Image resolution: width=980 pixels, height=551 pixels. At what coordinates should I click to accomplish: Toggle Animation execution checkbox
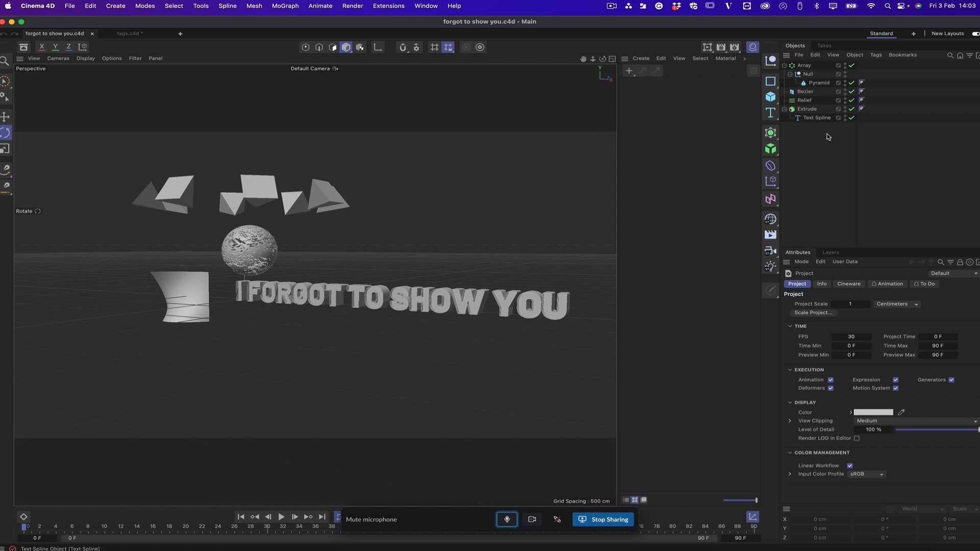[830, 380]
